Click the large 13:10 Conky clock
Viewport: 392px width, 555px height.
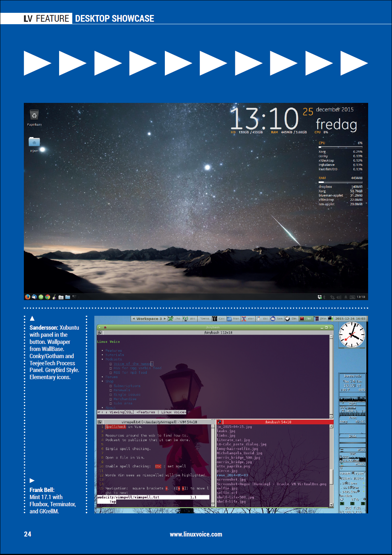coord(264,118)
